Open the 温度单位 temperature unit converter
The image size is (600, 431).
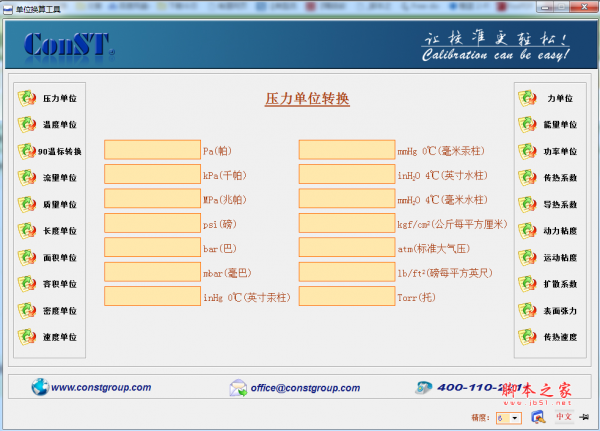point(47,125)
